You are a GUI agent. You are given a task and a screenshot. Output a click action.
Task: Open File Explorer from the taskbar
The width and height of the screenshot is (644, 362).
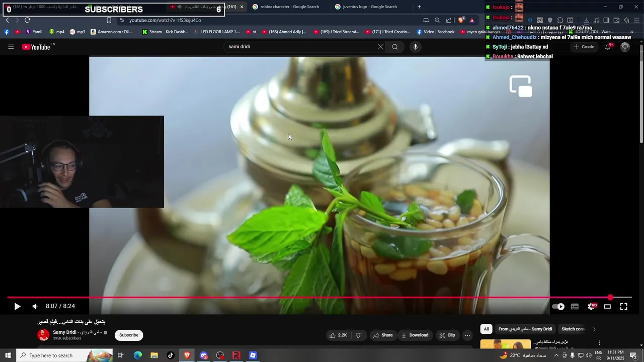(x=154, y=355)
